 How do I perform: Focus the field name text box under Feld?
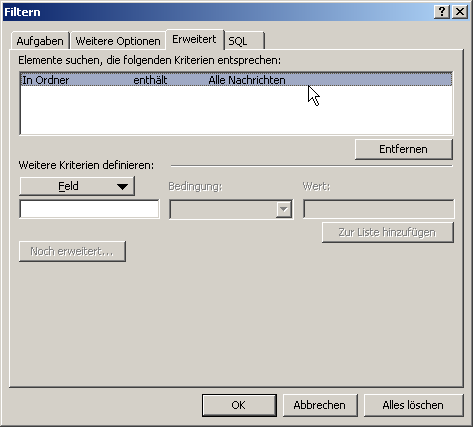(x=89, y=209)
